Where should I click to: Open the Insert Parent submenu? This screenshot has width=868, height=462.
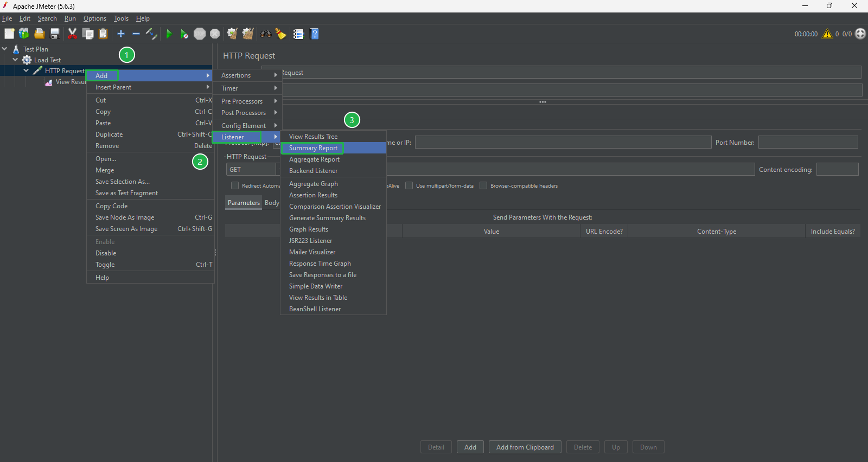point(150,87)
